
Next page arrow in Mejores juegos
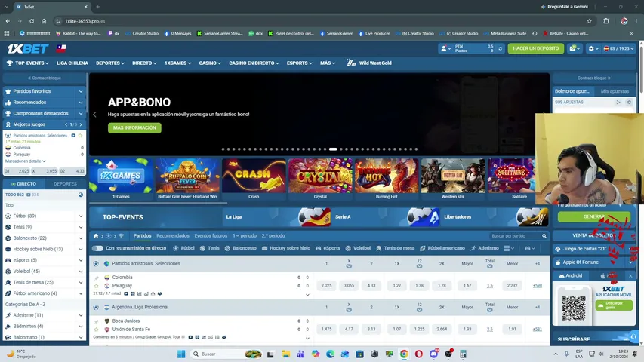81,124
